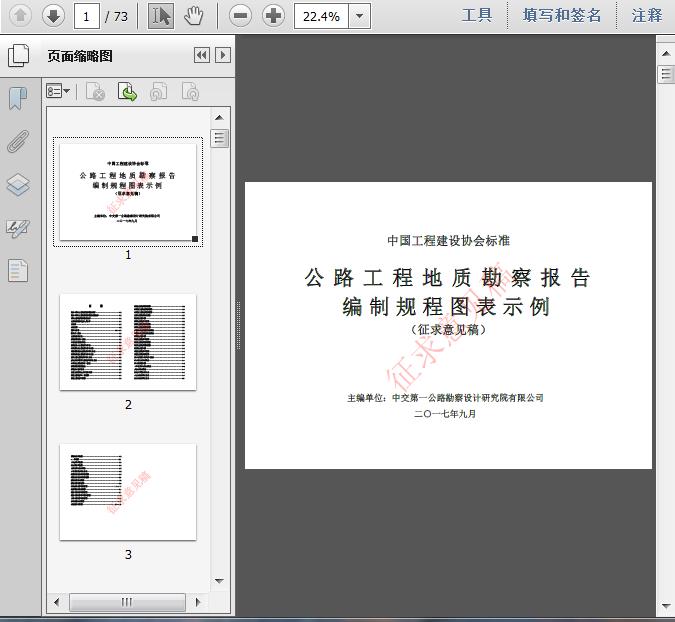Select page 3 thumbnail

click(x=128, y=492)
